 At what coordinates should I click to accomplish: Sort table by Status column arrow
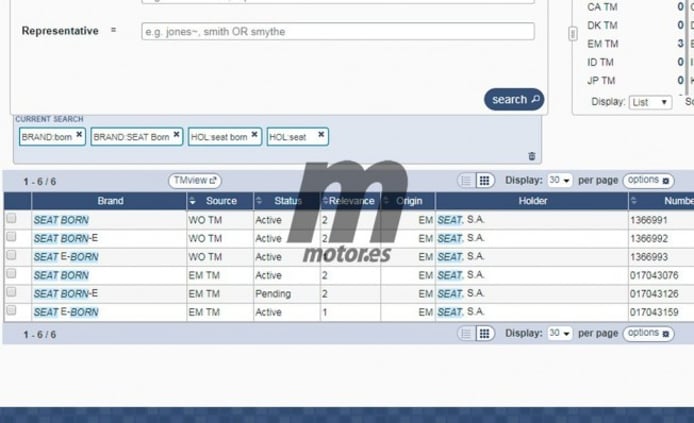[259, 201]
